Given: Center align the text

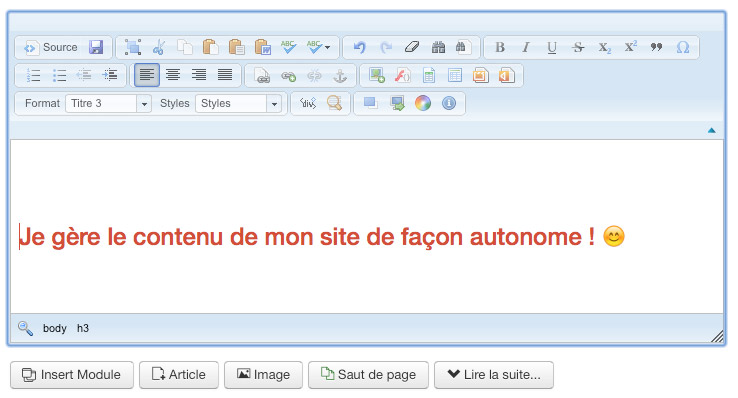Looking at the screenshot, I should (173, 75).
